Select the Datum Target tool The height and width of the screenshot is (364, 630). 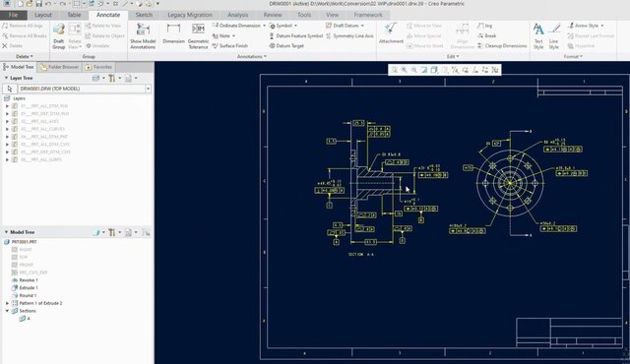pos(286,46)
